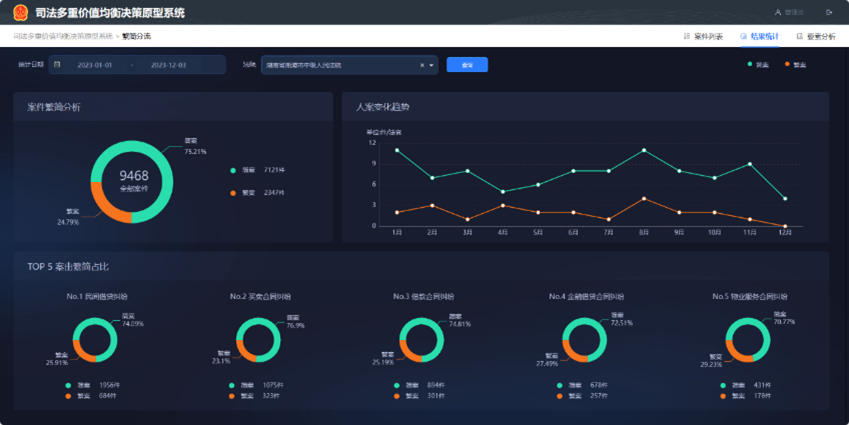Click the blue 查询 search button
Viewport: 849px width, 425px height.
pyautogui.click(x=467, y=65)
